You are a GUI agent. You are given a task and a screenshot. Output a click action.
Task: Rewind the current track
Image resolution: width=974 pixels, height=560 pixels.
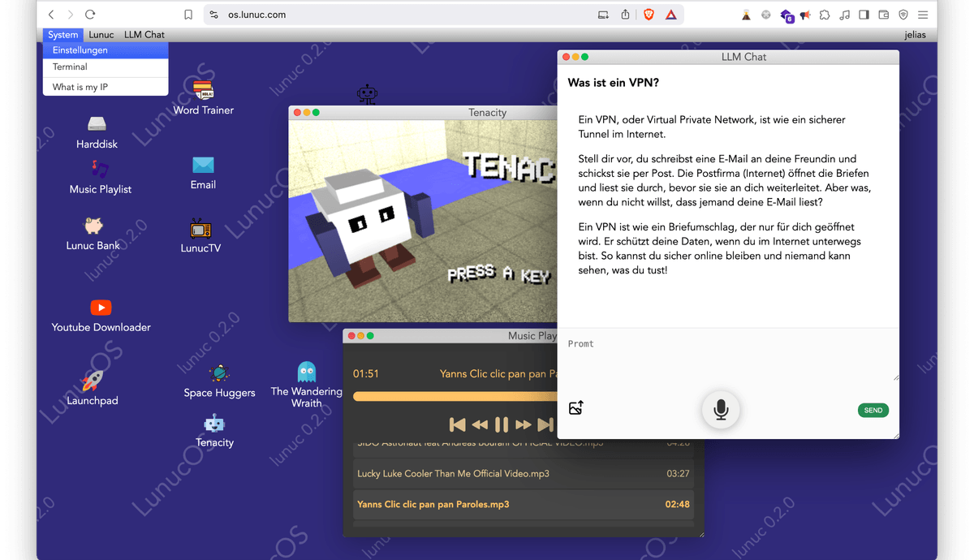480,424
